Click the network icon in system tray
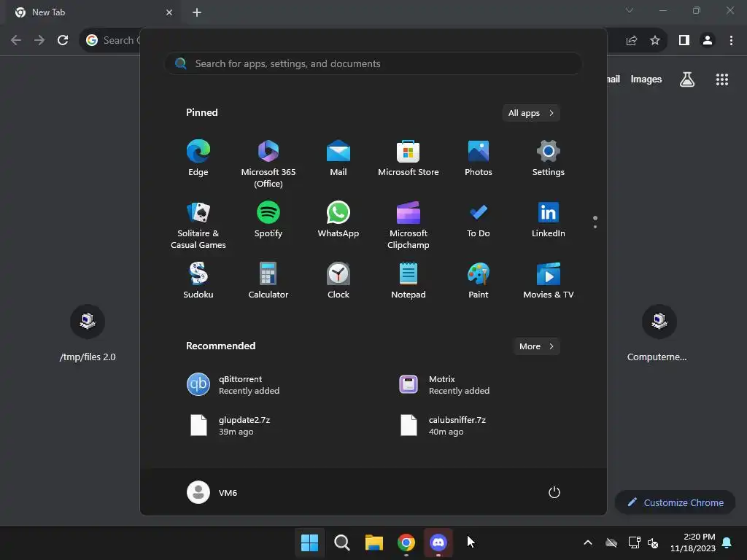This screenshot has height=560, width=747. pyautogui.click(x=634, y=542)
